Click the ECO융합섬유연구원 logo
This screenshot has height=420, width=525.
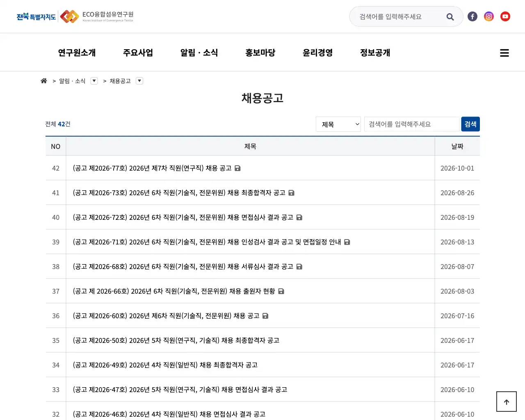[x=97, y=16]
